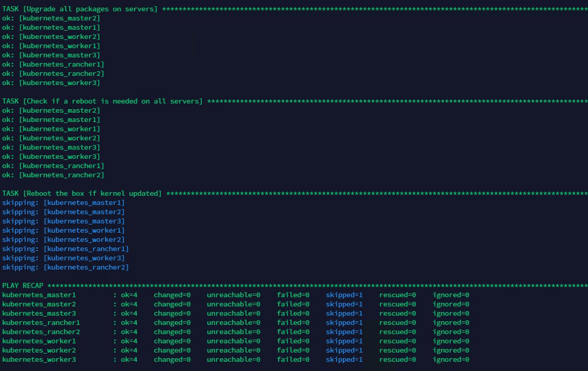Click kubernetes_master3 ok line under reboot check task

[51, 148]
